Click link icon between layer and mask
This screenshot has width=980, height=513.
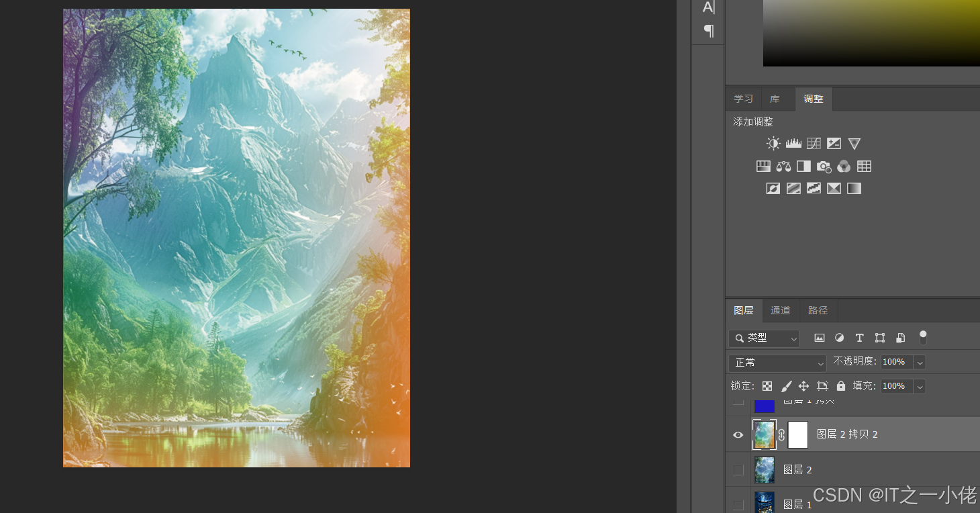(781, 435)
